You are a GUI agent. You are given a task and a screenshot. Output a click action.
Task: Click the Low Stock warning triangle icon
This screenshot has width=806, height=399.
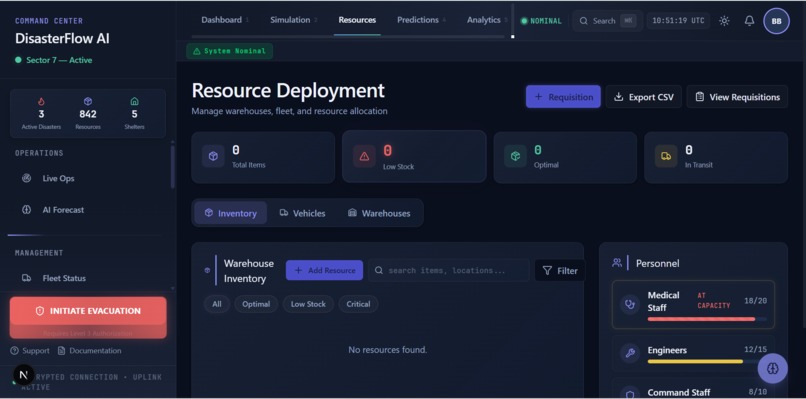364,156
